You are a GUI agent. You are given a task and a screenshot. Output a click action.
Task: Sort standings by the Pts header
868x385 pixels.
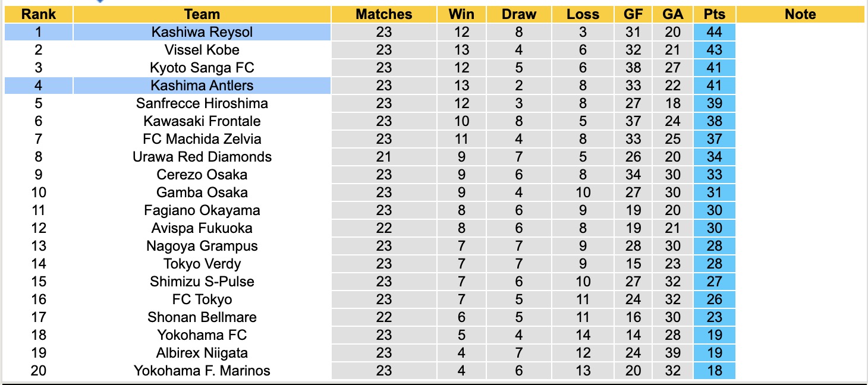point(714,14)
